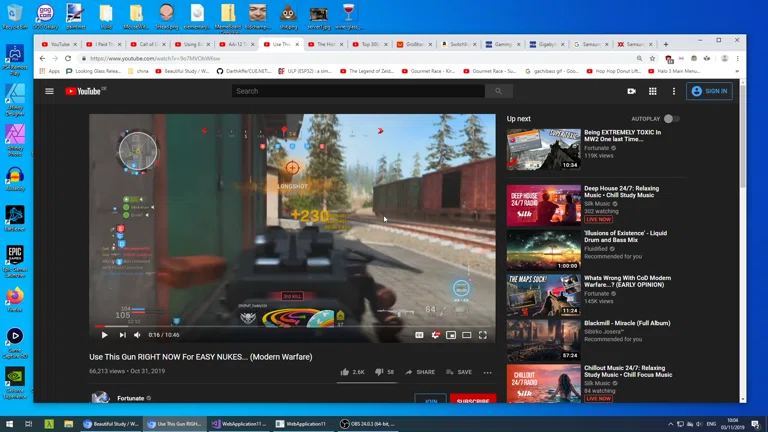
Task: Switch to the 'Top 300' tab
Action: (x=370, y=44)
